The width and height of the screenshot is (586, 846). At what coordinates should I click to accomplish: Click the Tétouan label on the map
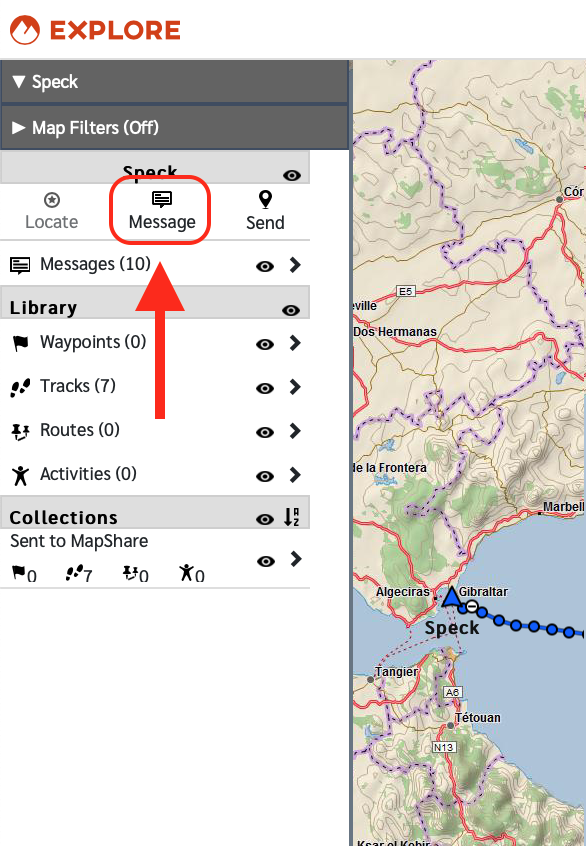tap(478, 718)
